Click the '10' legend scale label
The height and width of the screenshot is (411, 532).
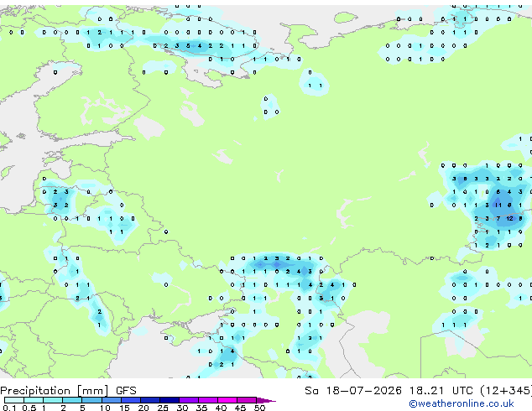[x=105, y=408]
